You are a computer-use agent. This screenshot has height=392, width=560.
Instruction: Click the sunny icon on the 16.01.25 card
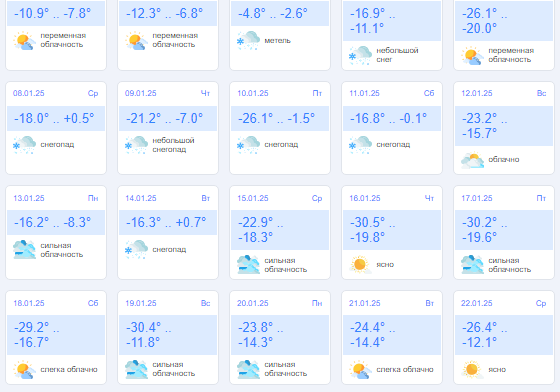(360, 265)
